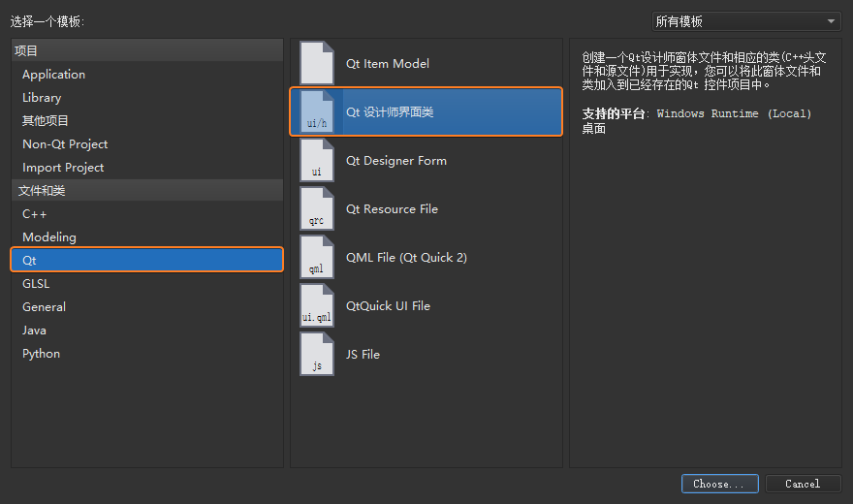Select the Library category

[42, 98]
